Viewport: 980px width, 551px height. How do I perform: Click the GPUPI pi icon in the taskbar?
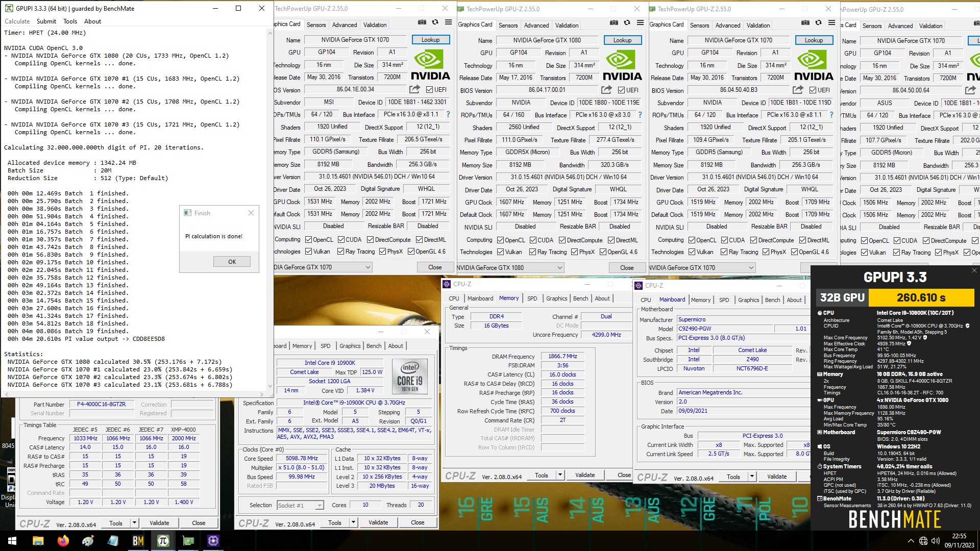click(x=163, y=541)
